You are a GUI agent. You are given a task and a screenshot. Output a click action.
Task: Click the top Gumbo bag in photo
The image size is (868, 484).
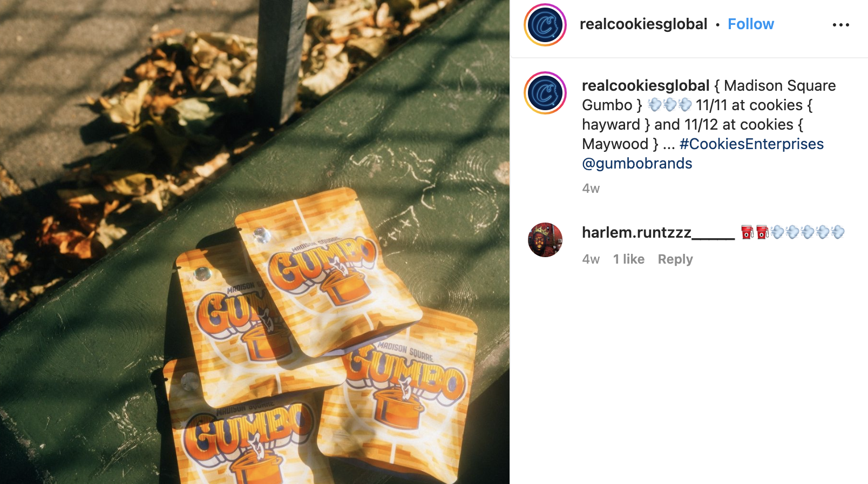[x=327, y=273]
